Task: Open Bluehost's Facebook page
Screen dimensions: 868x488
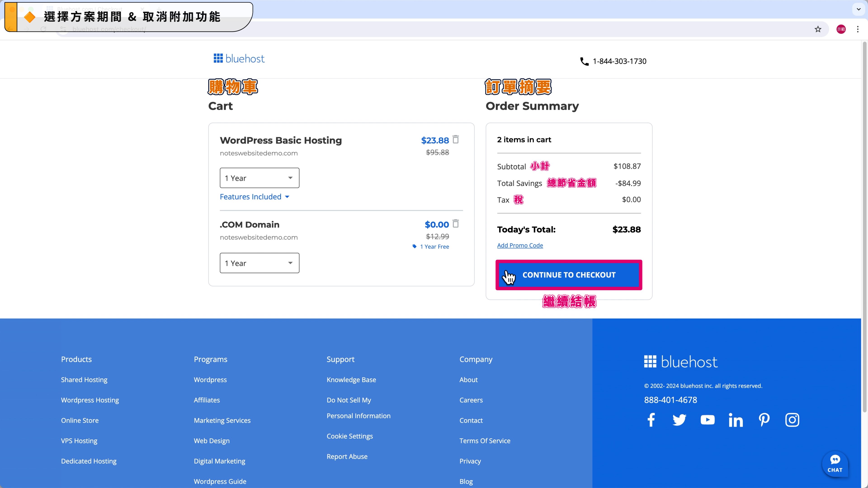Action: (651, 420)
